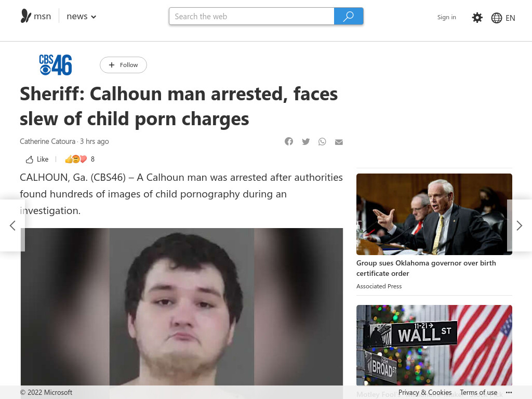Click the CBS46 publisher logo
This screenshot has width=532, height=399.
(56, 65)
